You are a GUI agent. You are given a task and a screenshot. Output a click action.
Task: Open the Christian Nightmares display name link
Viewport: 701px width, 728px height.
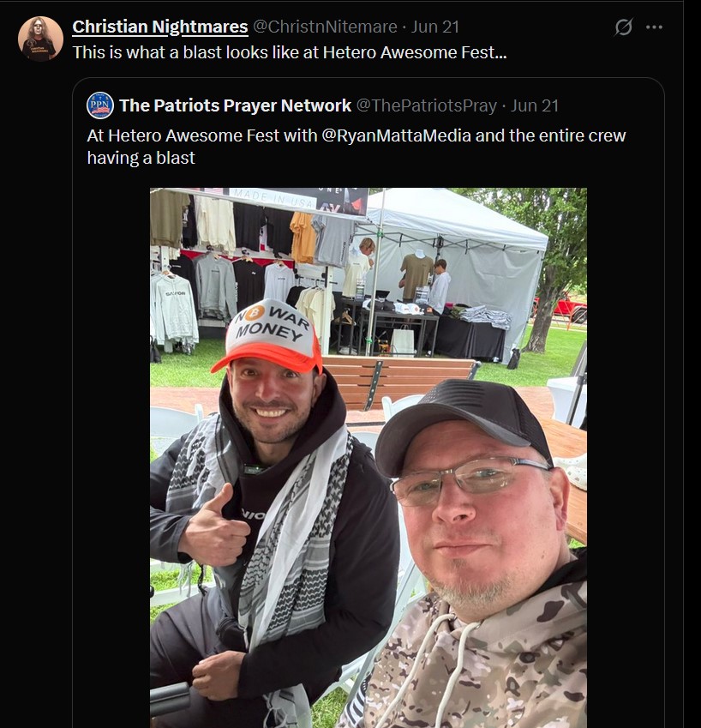pos(160,27)
